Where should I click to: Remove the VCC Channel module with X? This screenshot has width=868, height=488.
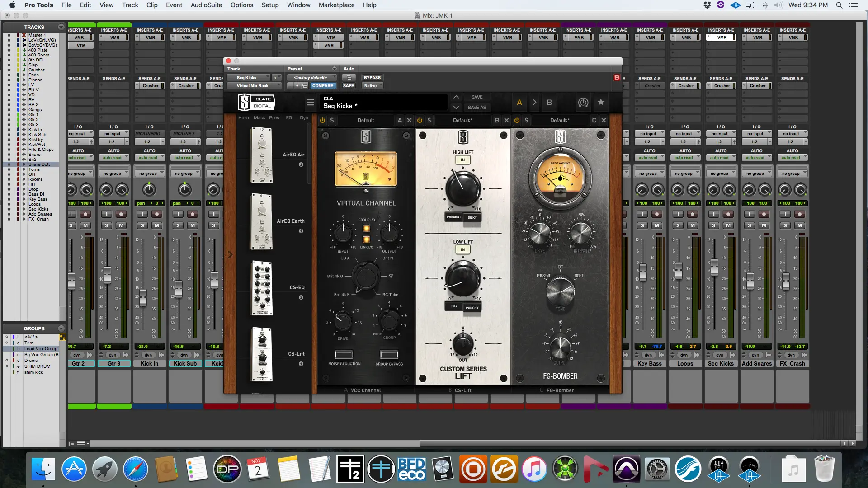(409, 120)
